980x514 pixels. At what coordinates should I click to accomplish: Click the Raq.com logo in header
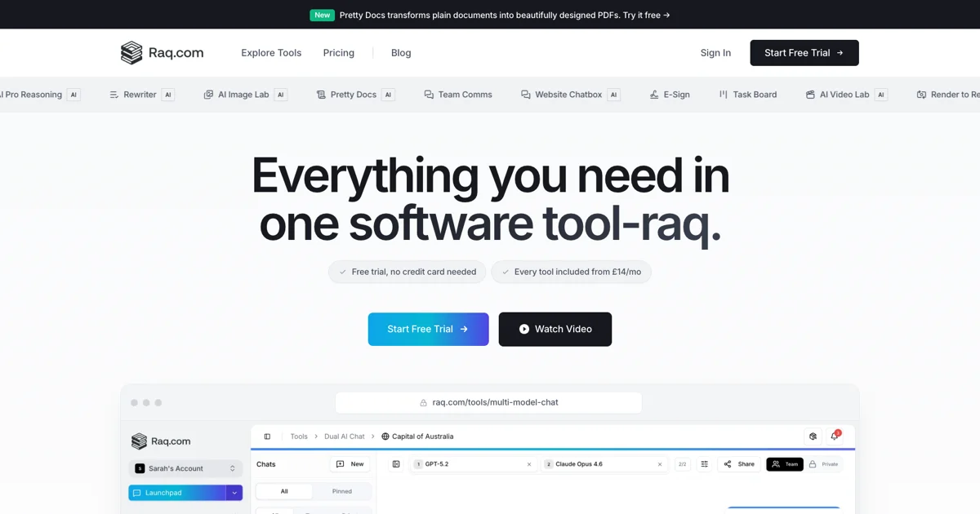(x=162, y=53)
